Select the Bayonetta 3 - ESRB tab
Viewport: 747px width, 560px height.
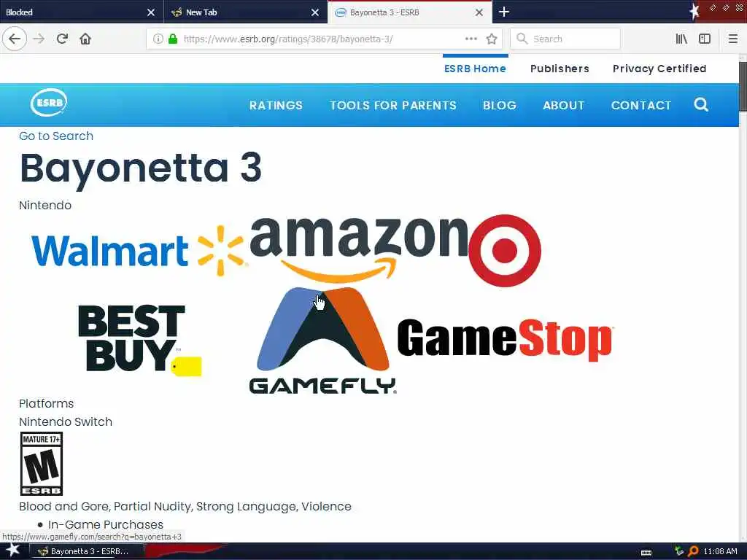click(410, 12)
